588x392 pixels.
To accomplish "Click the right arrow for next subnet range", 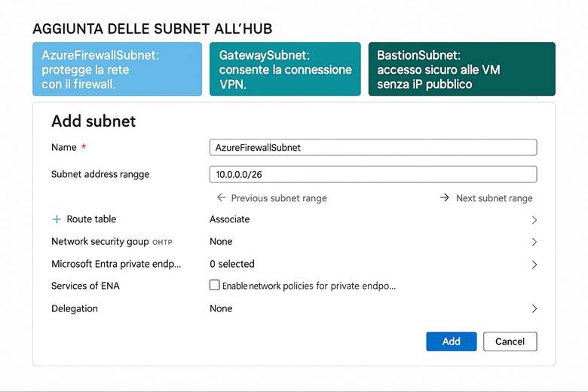I will coord(445,198).
